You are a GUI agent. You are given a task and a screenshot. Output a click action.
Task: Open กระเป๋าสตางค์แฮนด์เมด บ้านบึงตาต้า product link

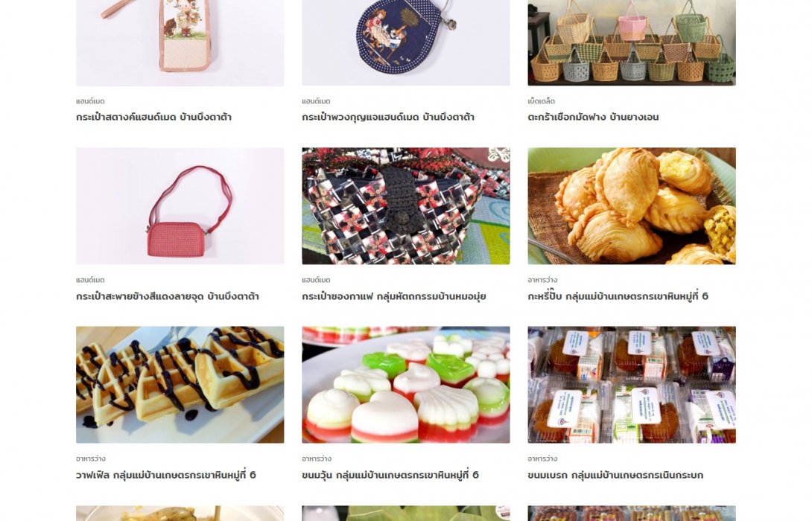(x=153, y=117)
